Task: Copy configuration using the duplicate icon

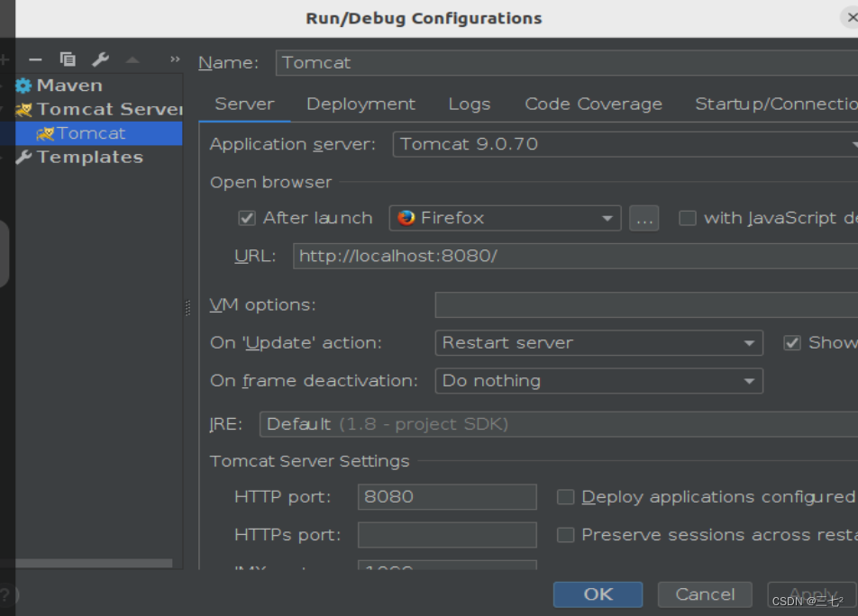Action: pos(68,59)
